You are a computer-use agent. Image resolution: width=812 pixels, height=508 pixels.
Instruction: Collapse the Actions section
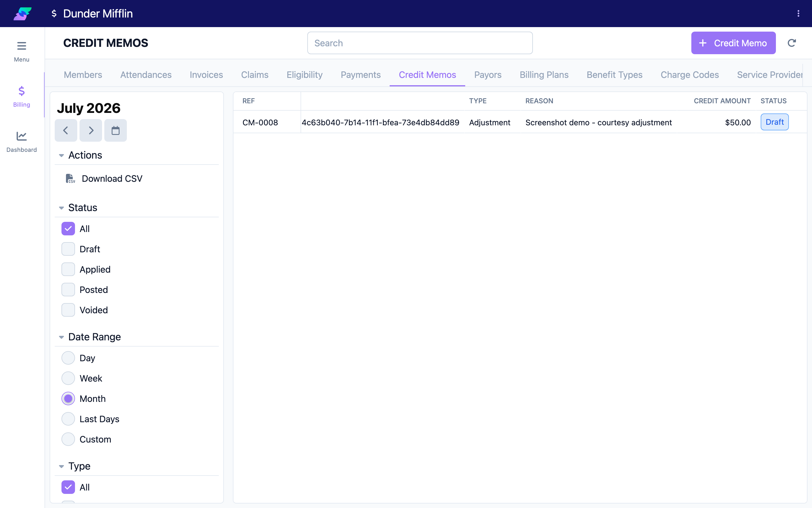coord(61,155)
